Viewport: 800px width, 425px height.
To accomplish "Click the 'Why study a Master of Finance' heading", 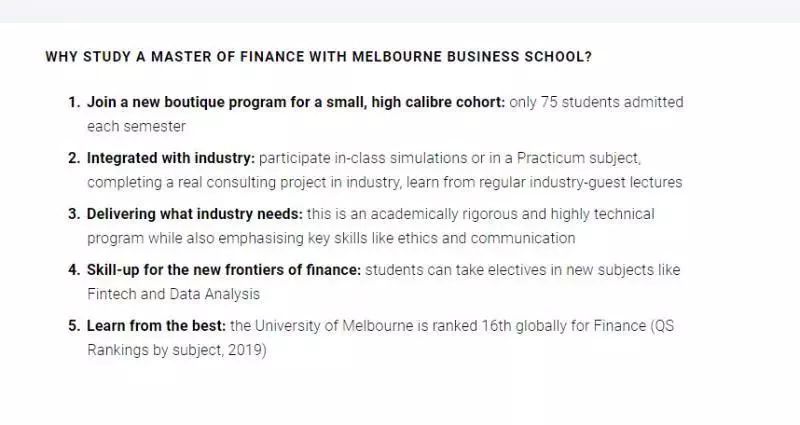I will click(x=318, y=57).
